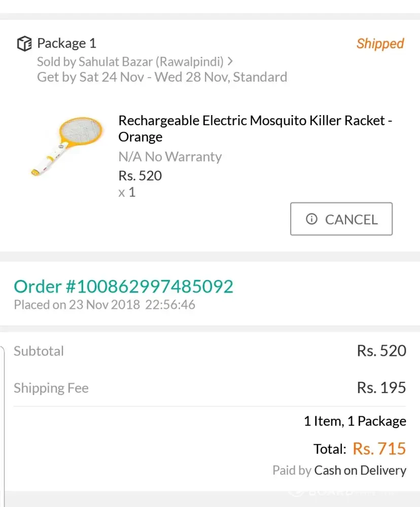Click the Rs. 195 shipping fee amount

tap(381, 388)
